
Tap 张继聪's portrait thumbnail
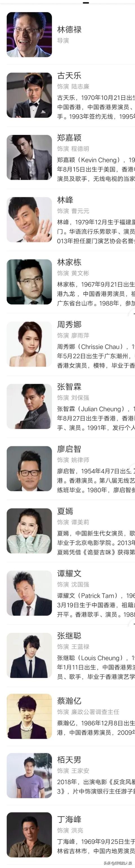[x=29, y=655]
